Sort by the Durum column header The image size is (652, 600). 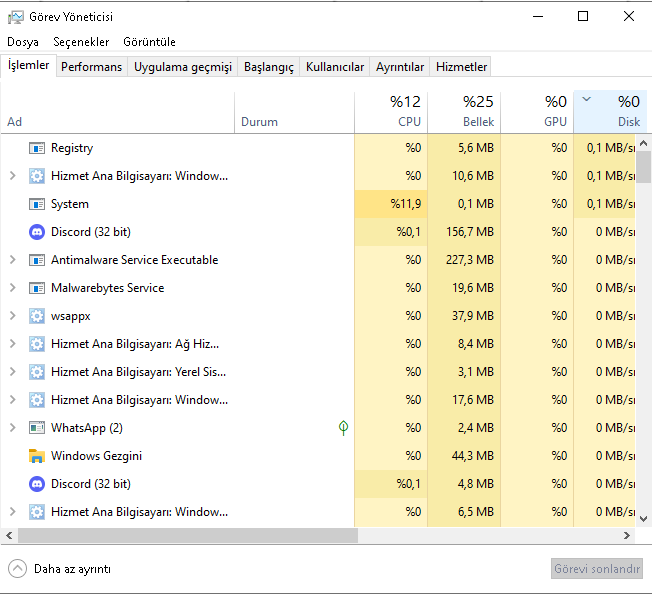pos(294,113)
